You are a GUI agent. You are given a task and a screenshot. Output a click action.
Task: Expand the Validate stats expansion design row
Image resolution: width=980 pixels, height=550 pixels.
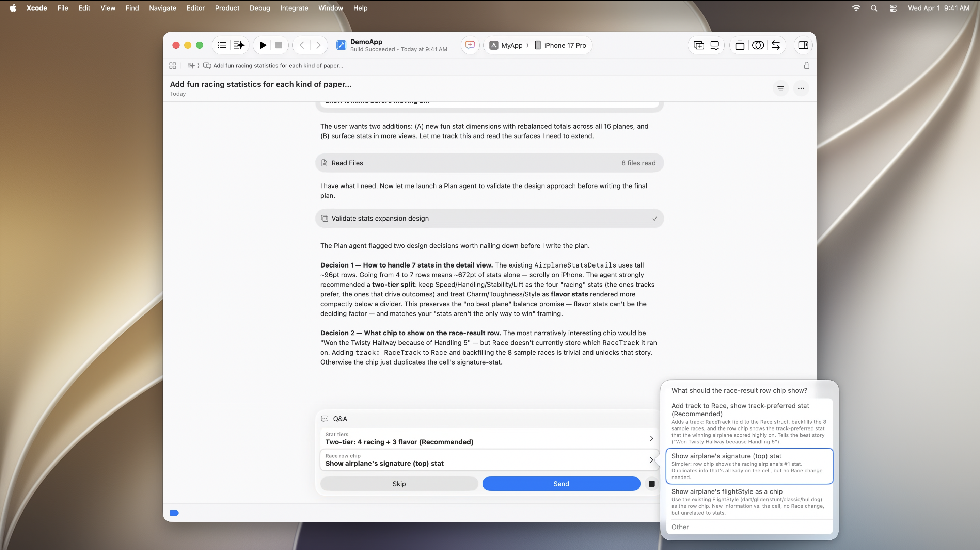coord(489,218)
